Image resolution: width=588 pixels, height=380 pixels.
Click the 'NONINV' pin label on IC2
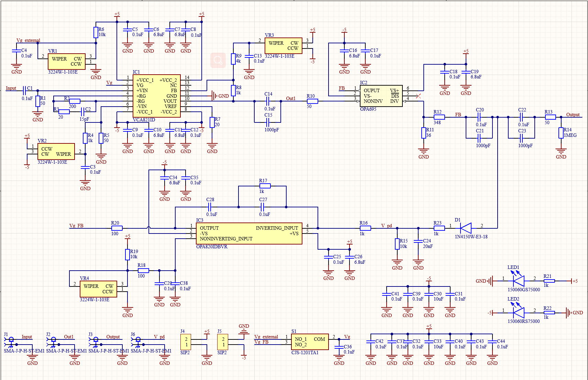[373, 101]
